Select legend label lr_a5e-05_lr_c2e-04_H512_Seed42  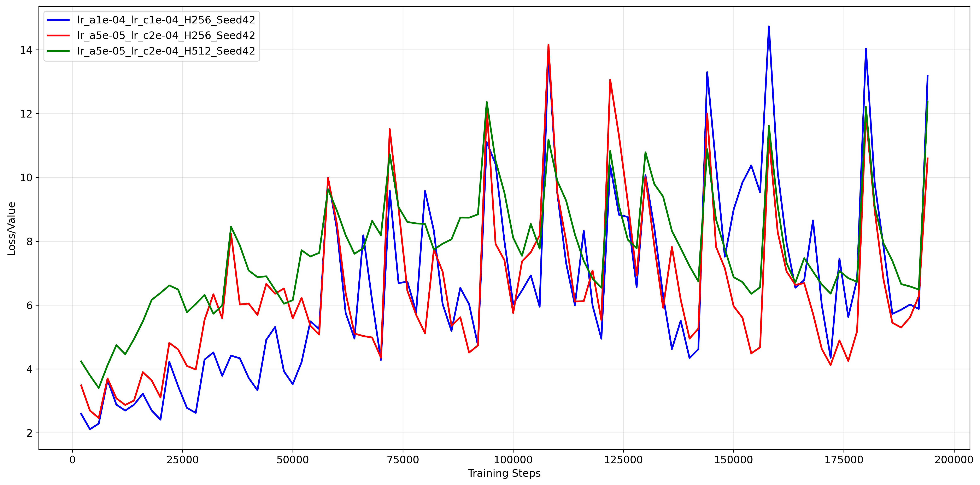tap(166, 51)
